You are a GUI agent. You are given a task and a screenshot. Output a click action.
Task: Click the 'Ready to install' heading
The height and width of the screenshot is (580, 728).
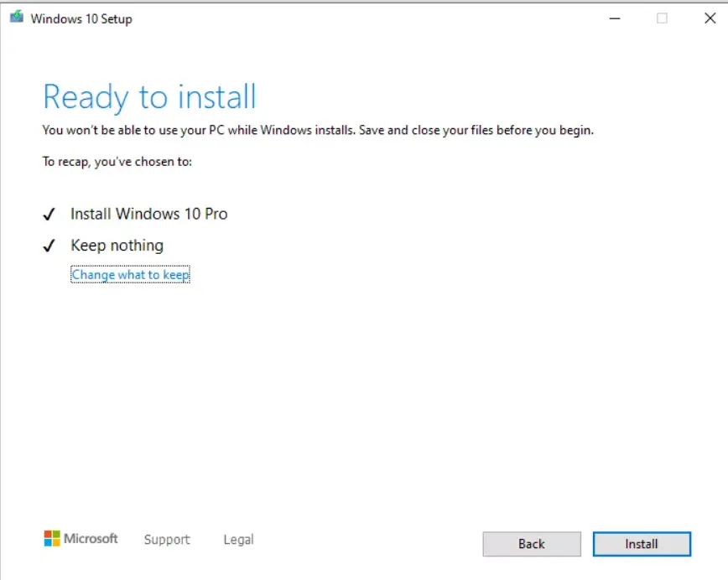[149, 97]
